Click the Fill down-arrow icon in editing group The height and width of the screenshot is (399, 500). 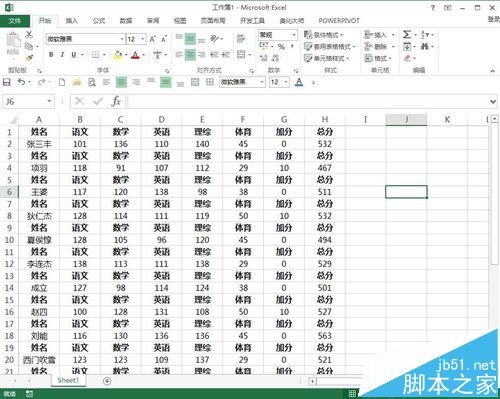point(407,46)
